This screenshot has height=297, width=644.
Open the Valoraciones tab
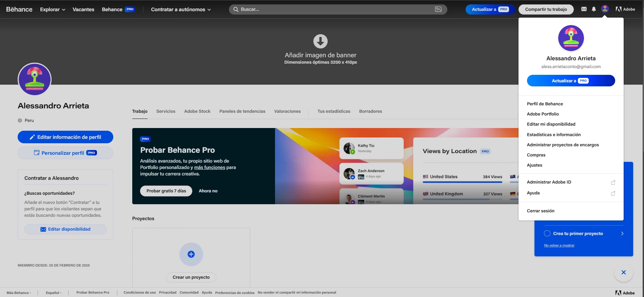coord(287,111)
